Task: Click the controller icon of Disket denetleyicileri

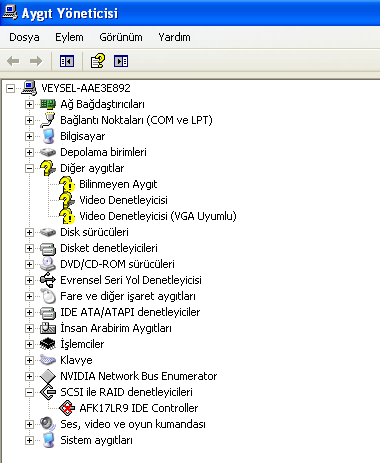Action: (48, 249)
